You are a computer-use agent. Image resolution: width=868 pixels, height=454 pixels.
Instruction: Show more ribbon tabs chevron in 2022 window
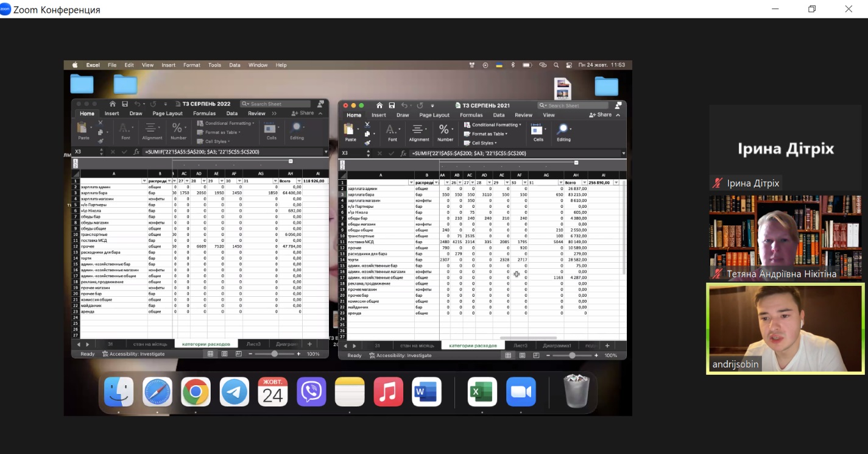click(274, 113)
